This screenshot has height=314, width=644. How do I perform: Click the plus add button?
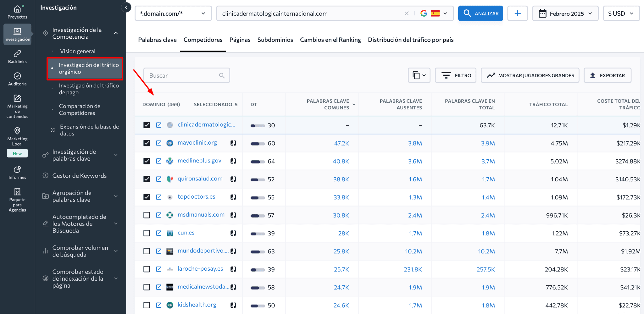click(x=518, y=14)
